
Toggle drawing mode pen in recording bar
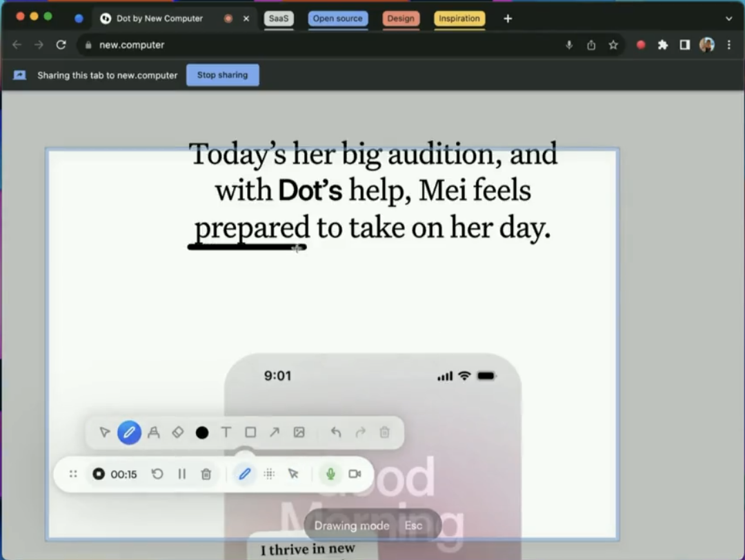245,474
